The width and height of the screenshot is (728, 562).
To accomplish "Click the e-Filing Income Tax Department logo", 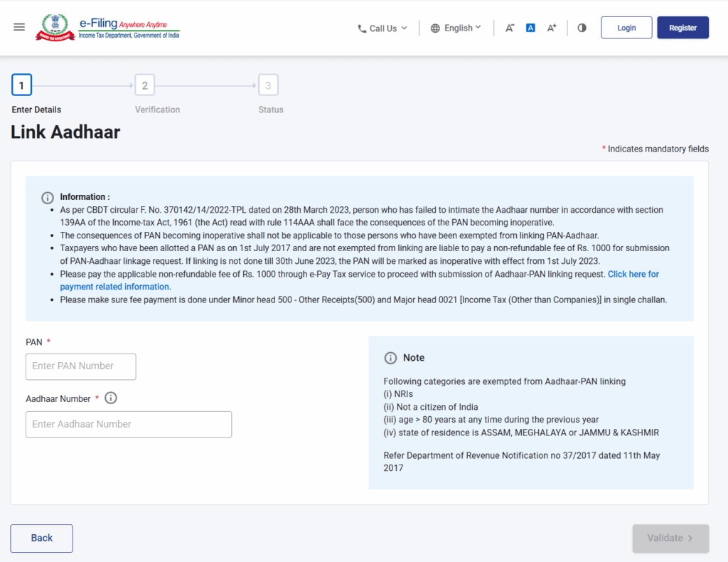I will 108,28.
